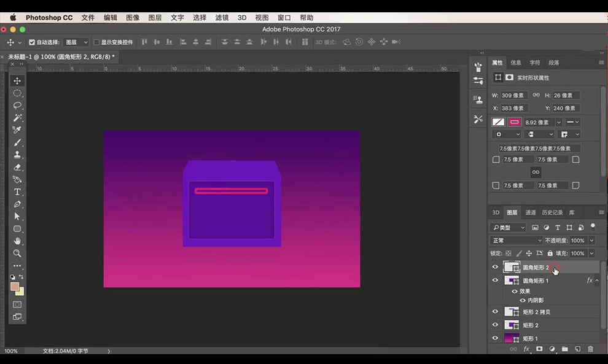Switch to the 历史记录 tab
The height and width of the screenshot is (364, 608).
tap(552, 212)
